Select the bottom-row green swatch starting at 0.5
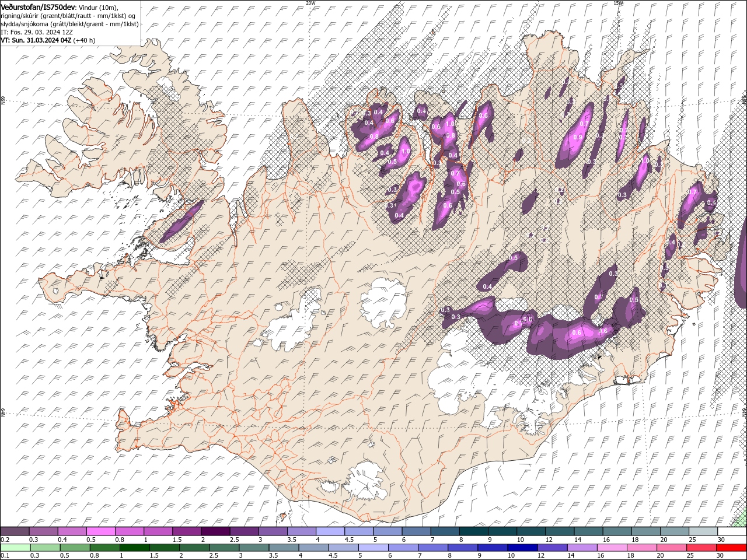This screenshot has height=560, width=747. tap(75, 548)
